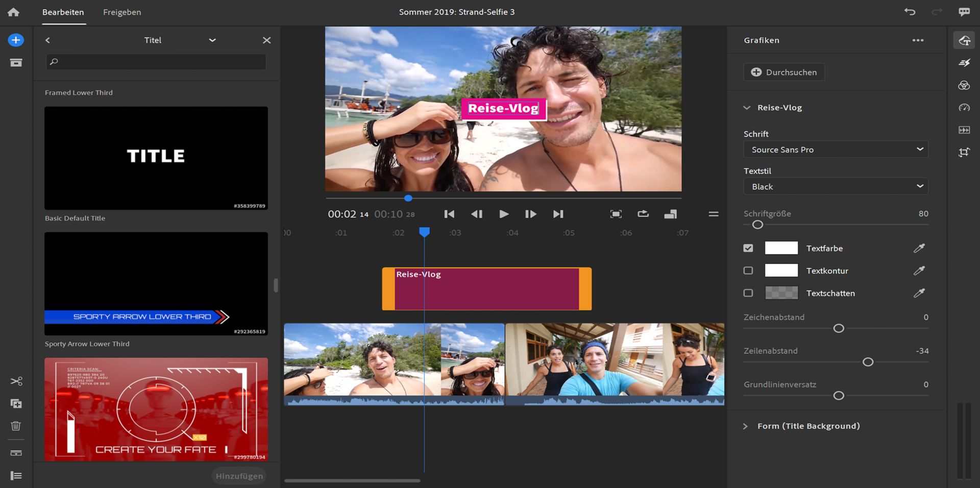Select the Sporty Arrow Lower Third thumbnail
Viewport: 980px width, 488px height.
(x=156, y=284)
